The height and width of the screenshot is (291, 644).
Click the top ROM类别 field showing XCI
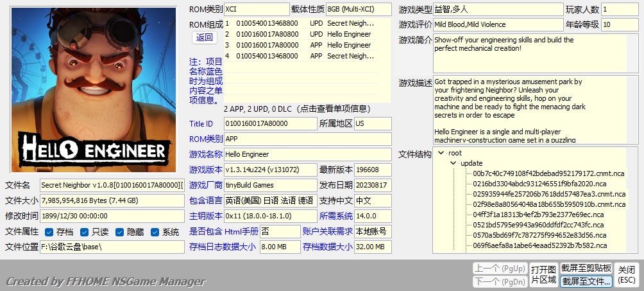[x=257, y=9]
